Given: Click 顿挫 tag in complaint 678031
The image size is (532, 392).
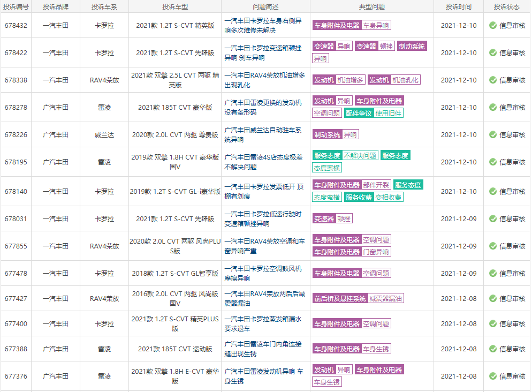Looking at the screenshot, I should 344,219.
